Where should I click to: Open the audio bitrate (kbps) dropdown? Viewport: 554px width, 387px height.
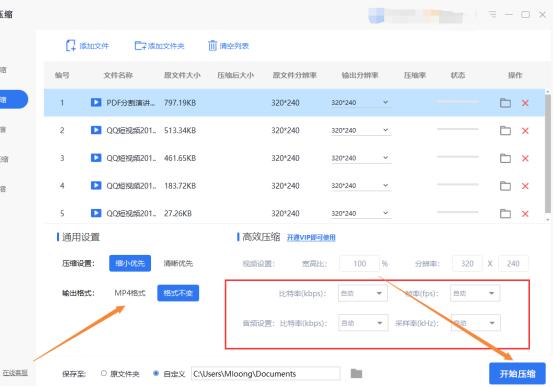[363, 323]
